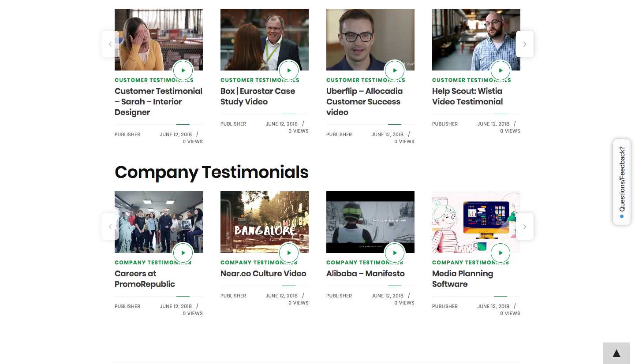The width and height of the screenshot is (635, 364).
Task: Click June 12, 2018 date under Box Eurostar
Action: [282, 124]
